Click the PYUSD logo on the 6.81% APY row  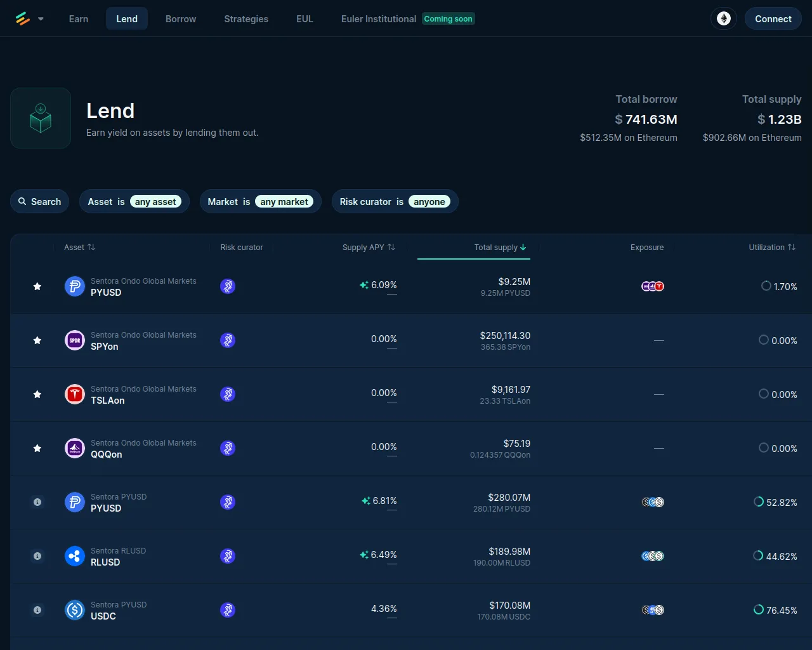(75, 503)
